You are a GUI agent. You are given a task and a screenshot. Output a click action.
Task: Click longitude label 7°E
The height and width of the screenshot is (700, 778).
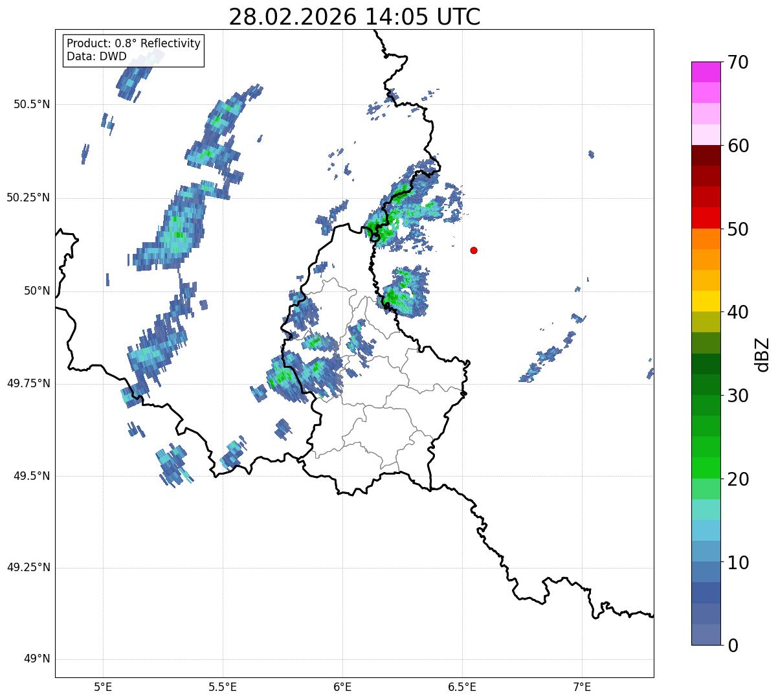tap(582, 687)
